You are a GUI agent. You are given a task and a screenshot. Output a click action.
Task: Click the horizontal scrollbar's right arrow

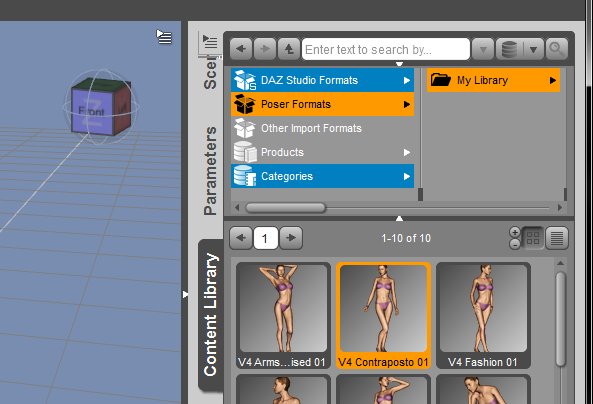(560, 207)
